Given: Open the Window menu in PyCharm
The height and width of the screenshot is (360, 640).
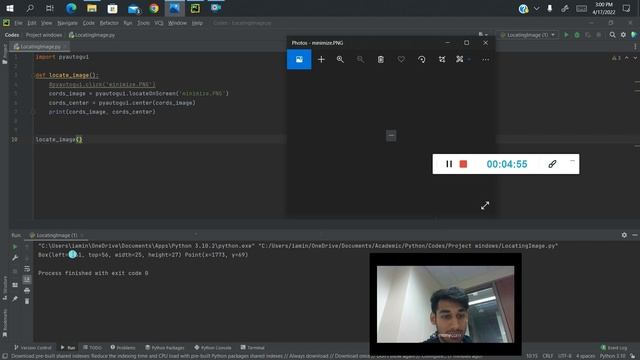Looking at the screenshot, I should tap(177, 23).
